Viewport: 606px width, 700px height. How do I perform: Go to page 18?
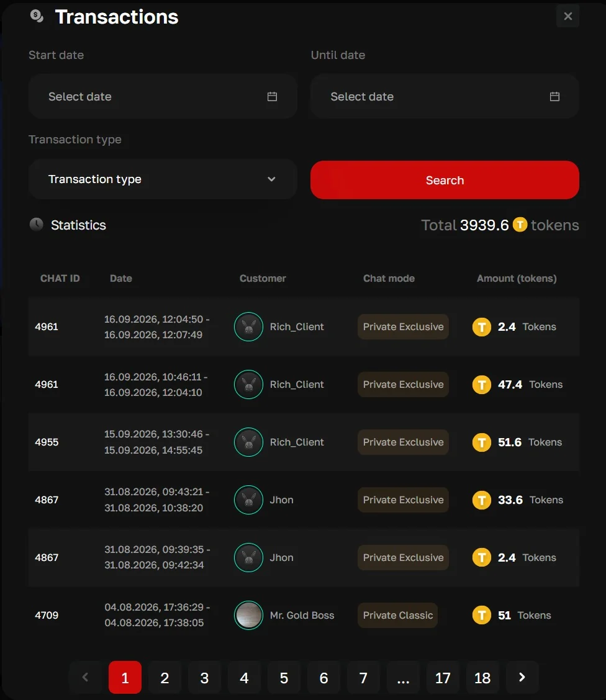coord(482,677)
